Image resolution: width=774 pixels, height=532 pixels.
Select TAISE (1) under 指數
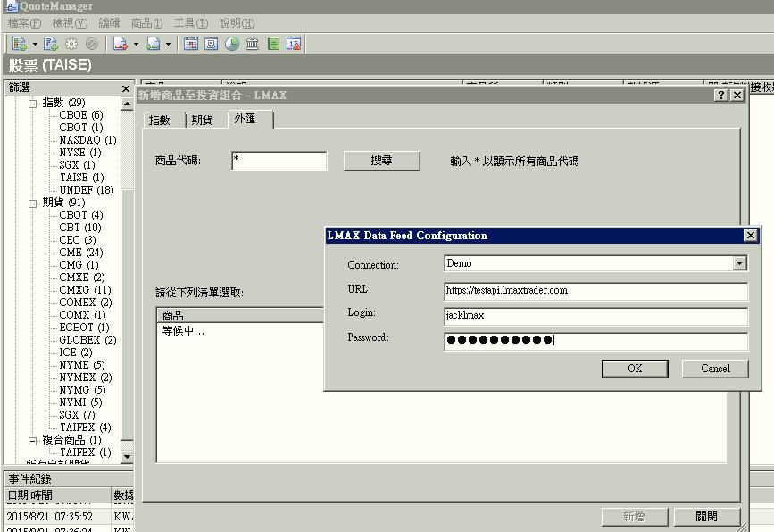pos(81,178)
